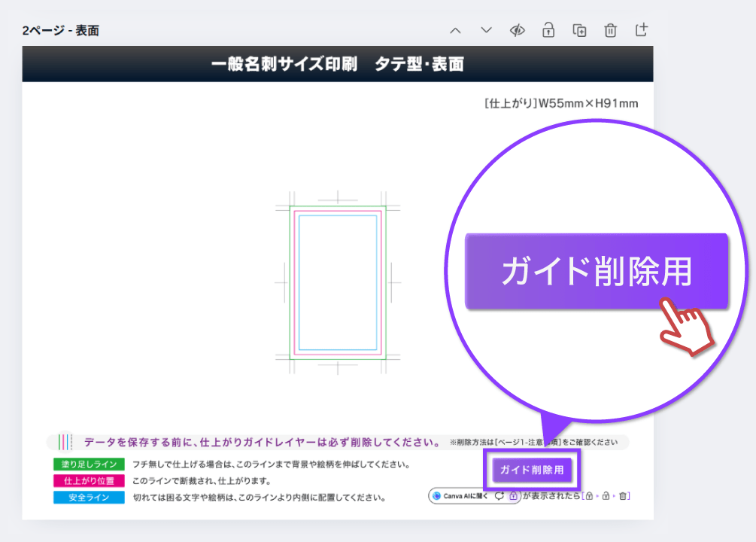Click the first lock icon inside the brackets
756x542 pixels.
coord(589,496)
